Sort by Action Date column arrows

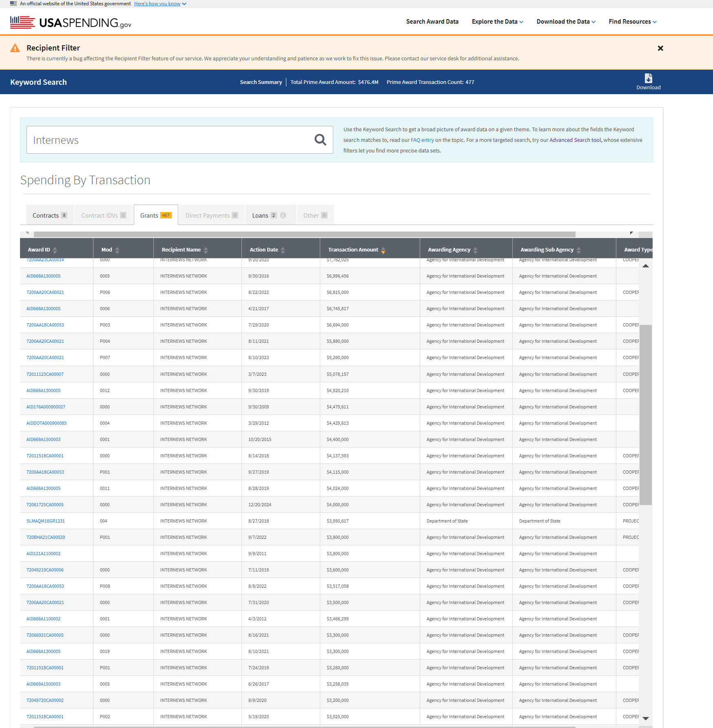[x=283, y=250]
